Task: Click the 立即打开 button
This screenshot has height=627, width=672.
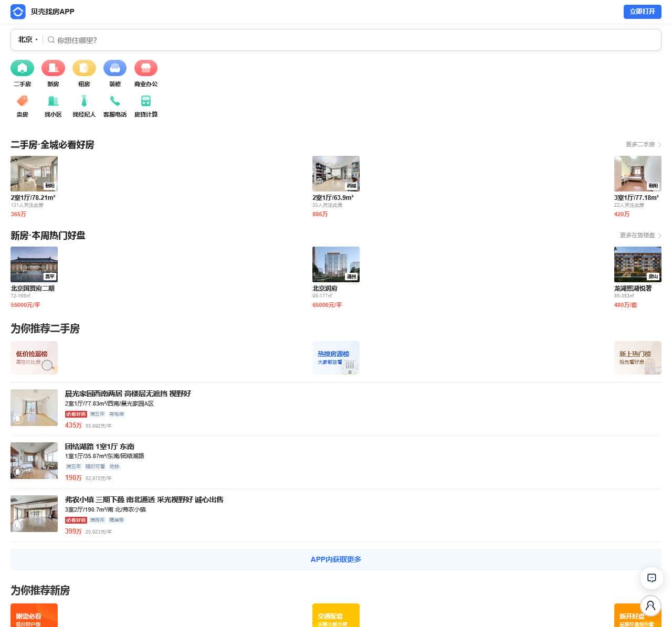Action: tap(642, 12)
